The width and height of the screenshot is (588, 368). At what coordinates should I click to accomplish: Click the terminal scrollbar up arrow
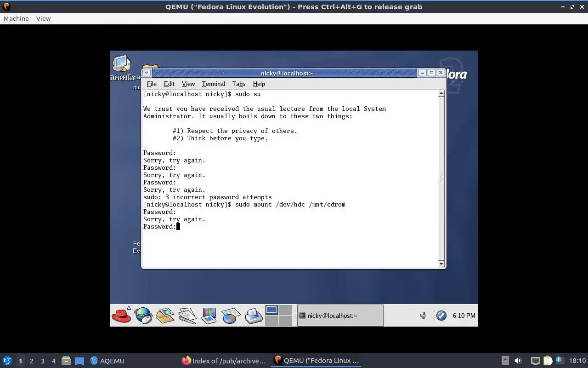(441, 93)
